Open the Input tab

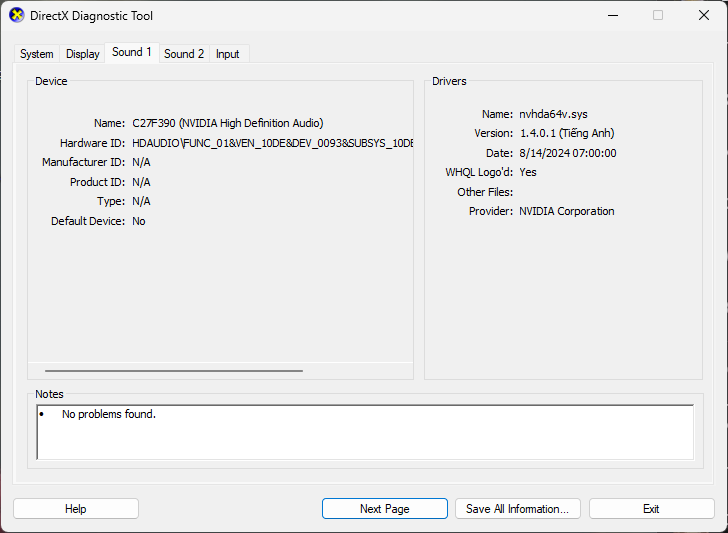click(228, 54)
